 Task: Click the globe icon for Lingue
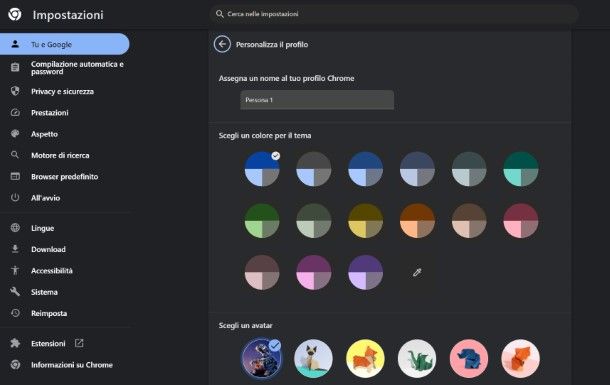pyautogui.click(x=15, y=228)
